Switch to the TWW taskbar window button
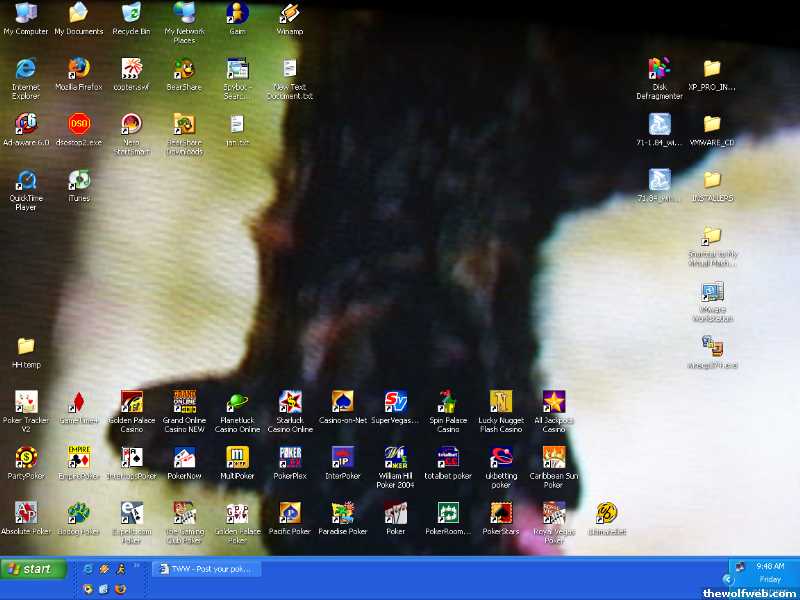 click(x=207, y=569)
